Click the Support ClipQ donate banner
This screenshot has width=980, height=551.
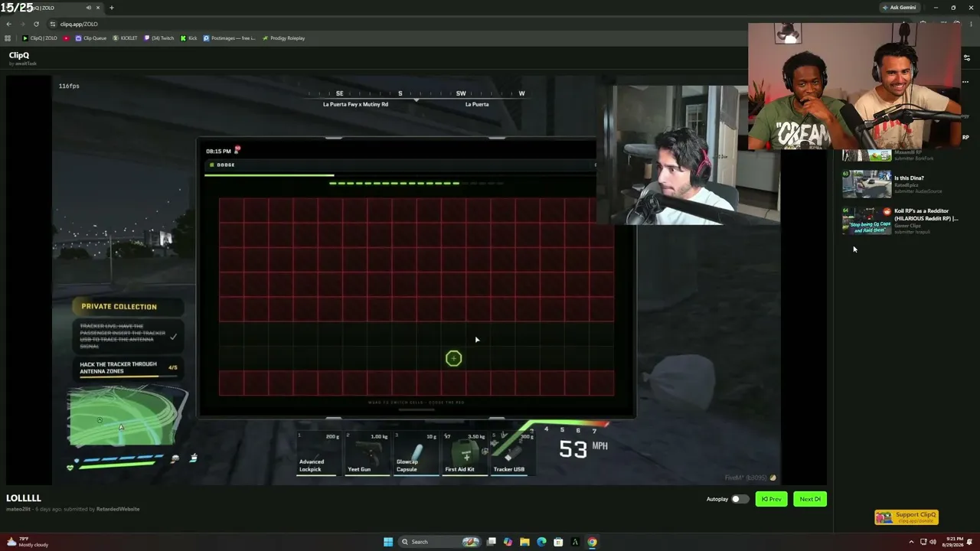tap(906, 517)
